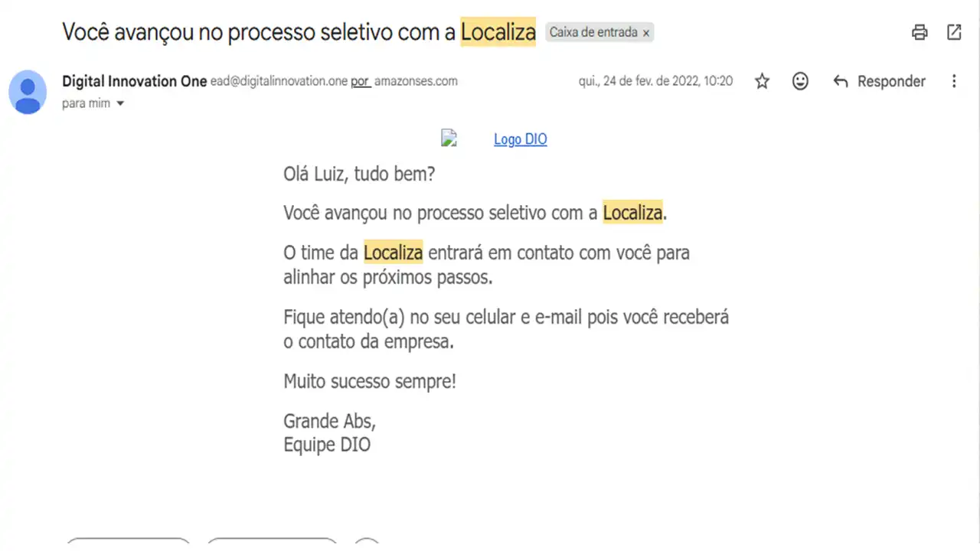Add an emoji reaction to the email

(800, 81)
